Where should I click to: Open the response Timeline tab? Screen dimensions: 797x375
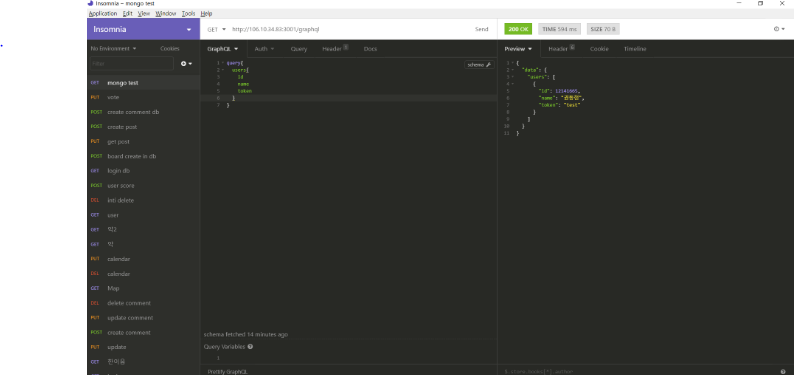pyautogui.click(x=635, y=49)
